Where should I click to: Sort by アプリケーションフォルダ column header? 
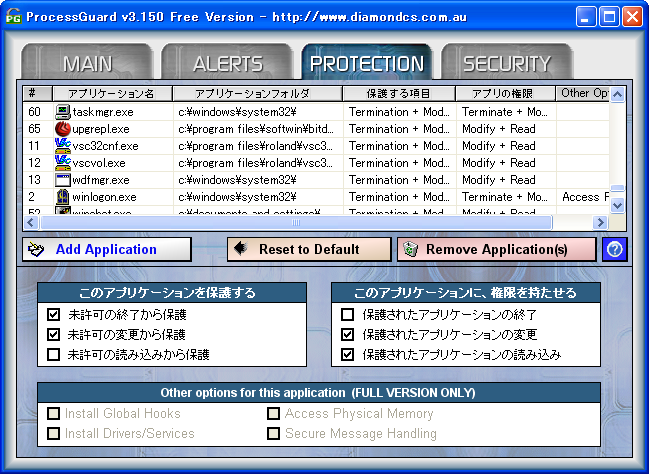257,94
